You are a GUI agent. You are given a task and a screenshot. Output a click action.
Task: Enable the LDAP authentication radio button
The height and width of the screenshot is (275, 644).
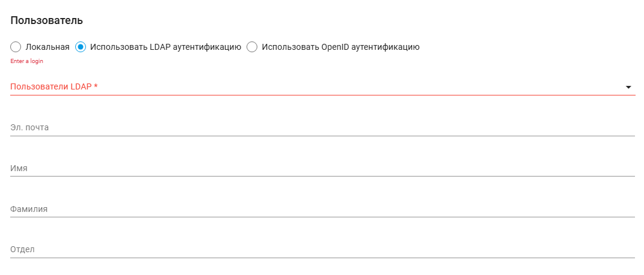point(81,47)
